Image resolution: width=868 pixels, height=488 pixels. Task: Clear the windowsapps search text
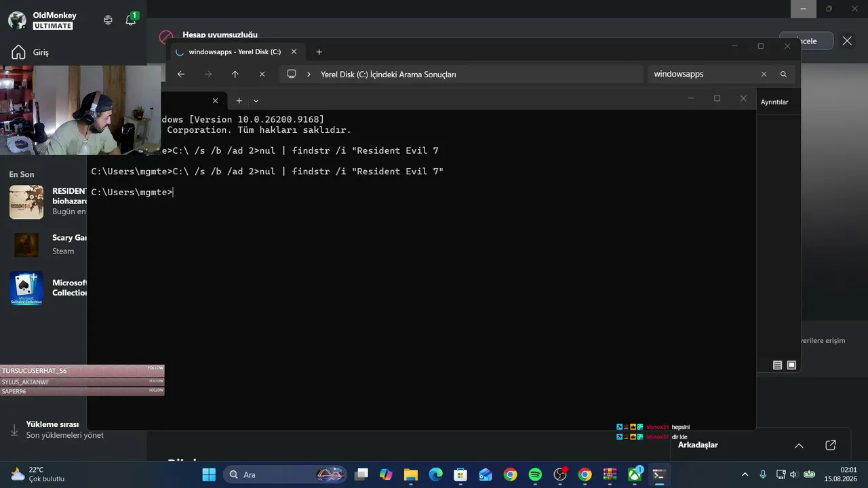tap(764, 74)
